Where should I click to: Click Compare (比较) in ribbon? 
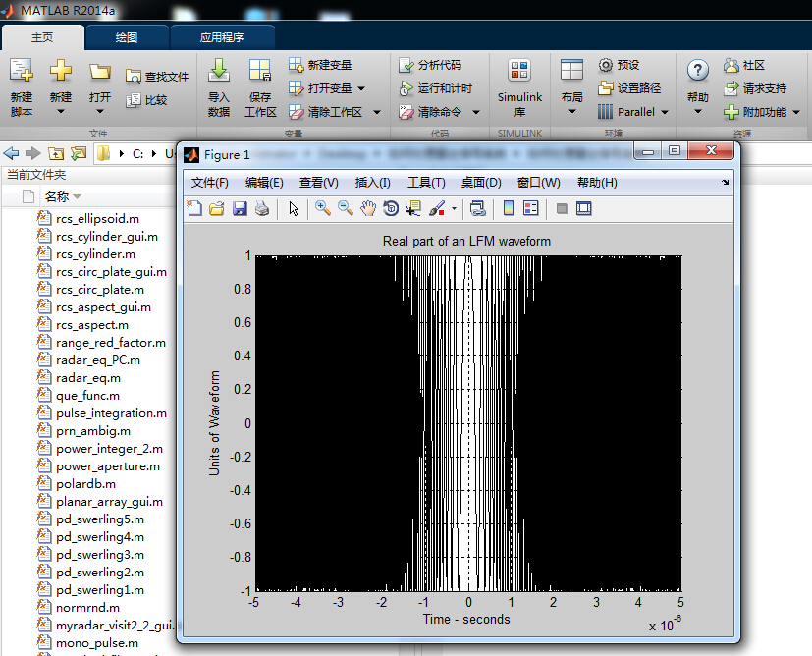tap(146, 100)
